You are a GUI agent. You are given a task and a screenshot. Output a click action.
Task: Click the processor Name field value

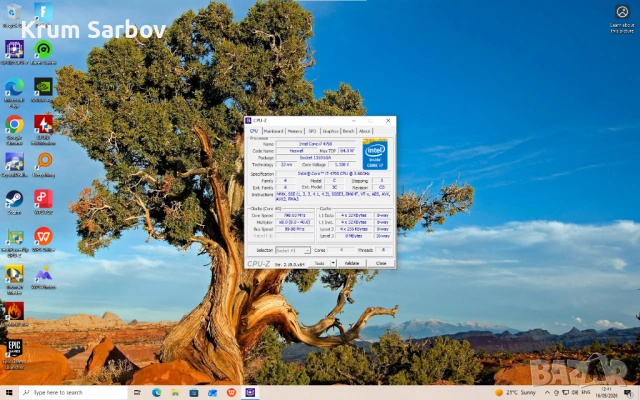pyautogui.click(x=316, y=144)
